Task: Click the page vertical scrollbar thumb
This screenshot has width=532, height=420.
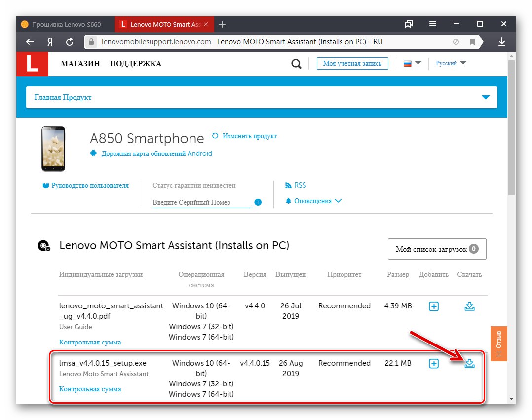Action: [511, 127]
